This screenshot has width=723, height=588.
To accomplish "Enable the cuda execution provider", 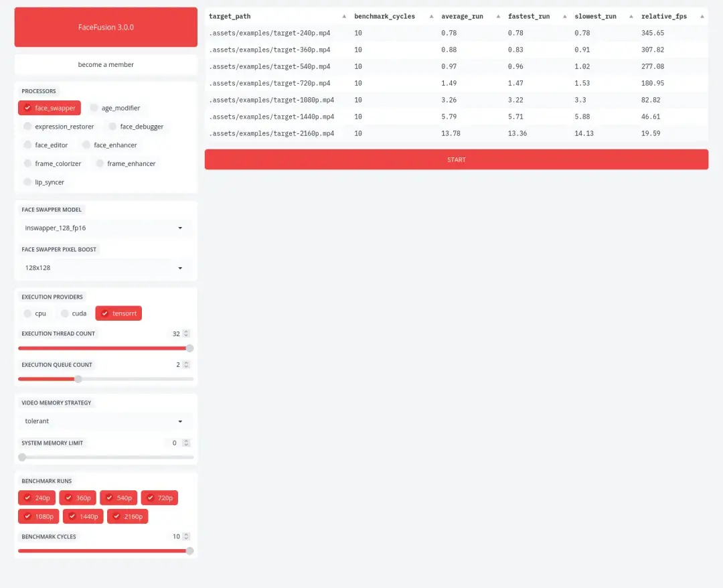I will pyautogui.click(x=74, y=313).
